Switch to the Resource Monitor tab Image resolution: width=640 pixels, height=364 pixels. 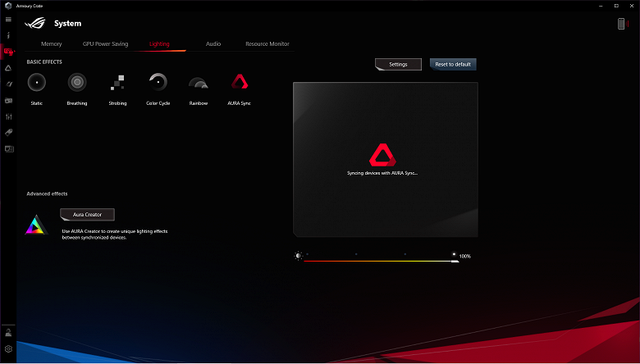[x=267, y=44]
